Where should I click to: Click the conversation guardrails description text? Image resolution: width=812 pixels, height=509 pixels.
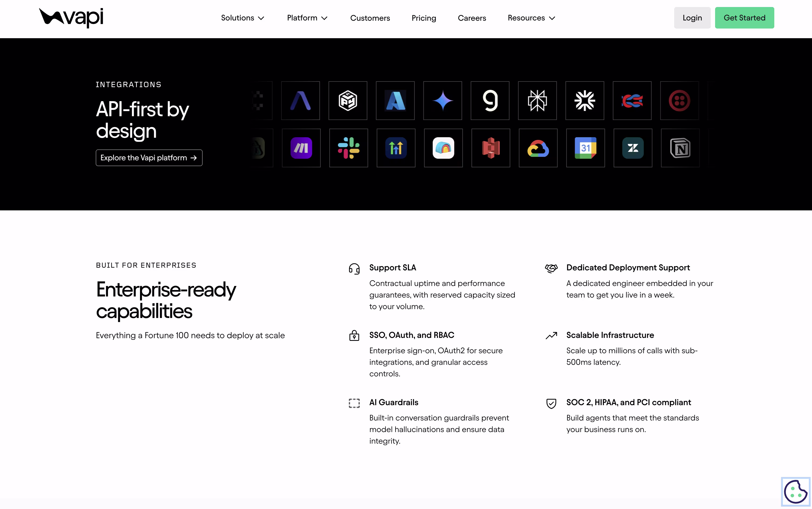[439, 430]
